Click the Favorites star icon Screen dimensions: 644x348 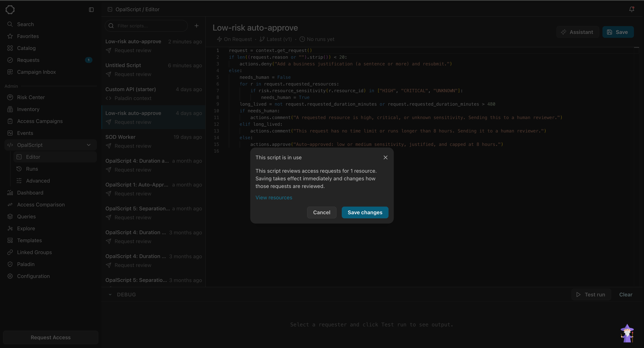(x=10, y=36)
